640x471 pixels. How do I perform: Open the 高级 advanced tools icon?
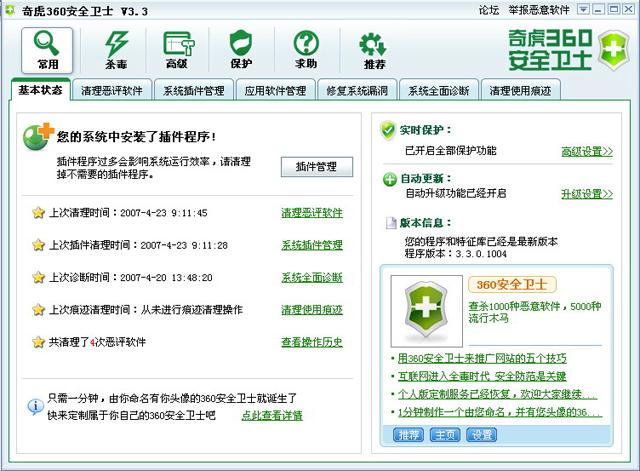tap(177, 49)
